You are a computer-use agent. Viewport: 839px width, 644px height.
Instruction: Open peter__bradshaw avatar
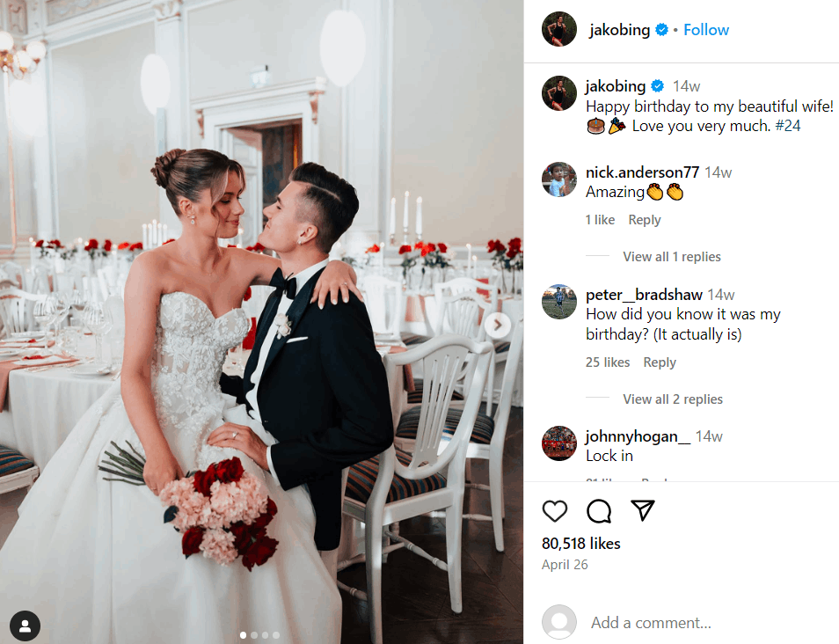pyautogui.click(x=559, y=302)
